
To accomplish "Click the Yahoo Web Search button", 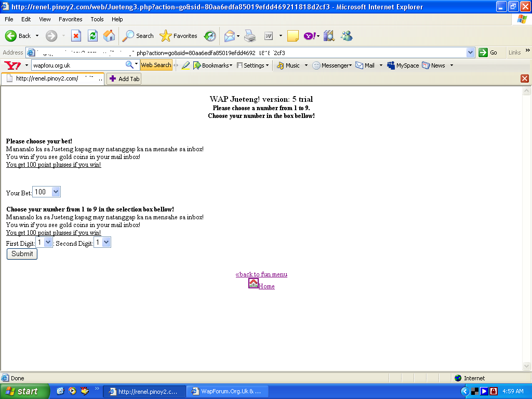I will [x=156, y=65].
